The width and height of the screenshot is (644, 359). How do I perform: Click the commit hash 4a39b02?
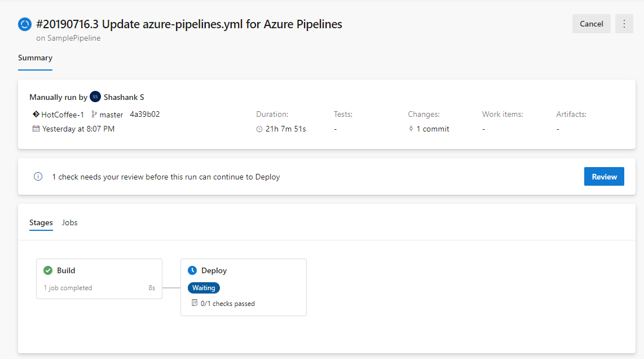tap(144, 114)
